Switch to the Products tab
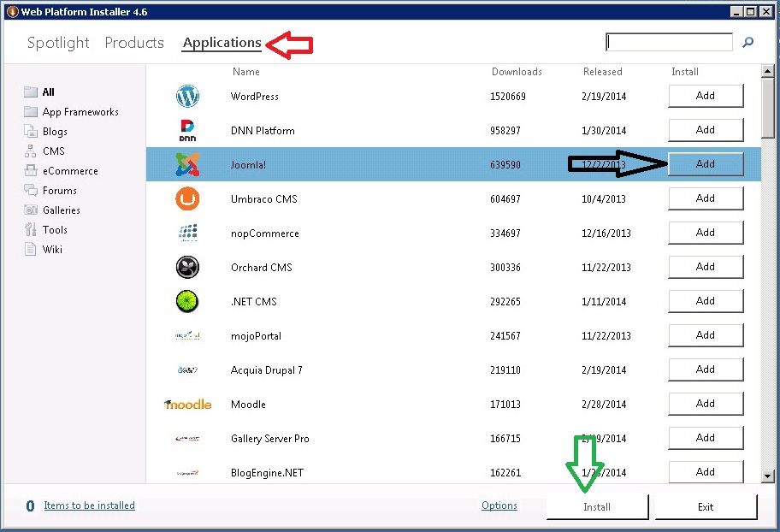 coord(134,43)
